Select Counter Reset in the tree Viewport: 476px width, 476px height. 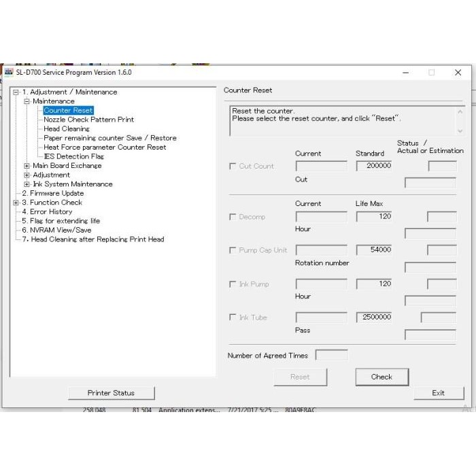point(68,110)
